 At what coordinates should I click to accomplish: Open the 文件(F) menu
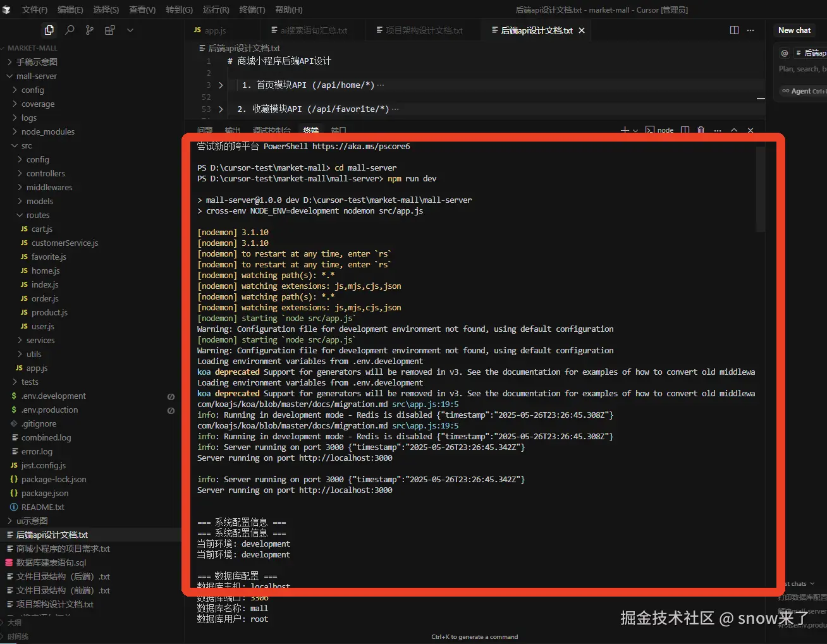(35, 10)
